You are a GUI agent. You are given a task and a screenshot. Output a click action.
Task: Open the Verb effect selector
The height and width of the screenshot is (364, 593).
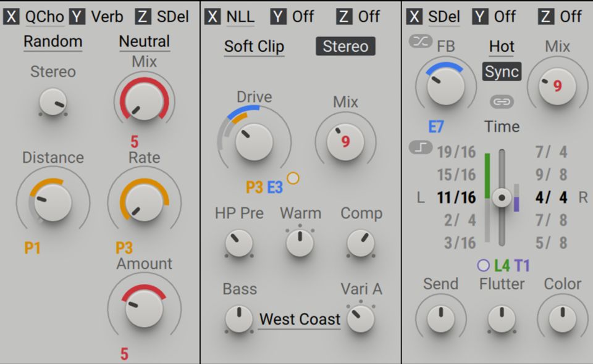point(107,17)
